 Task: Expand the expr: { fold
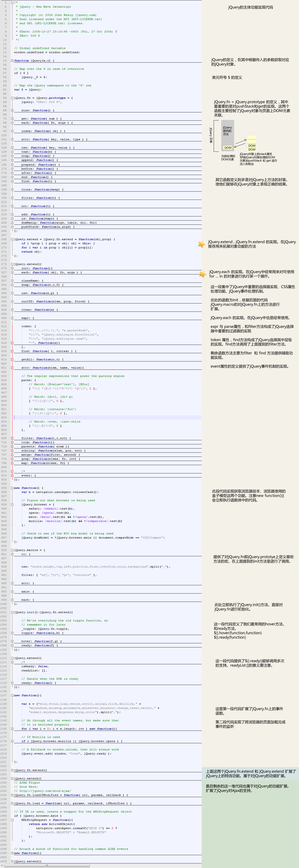click(x=12, y=318)
